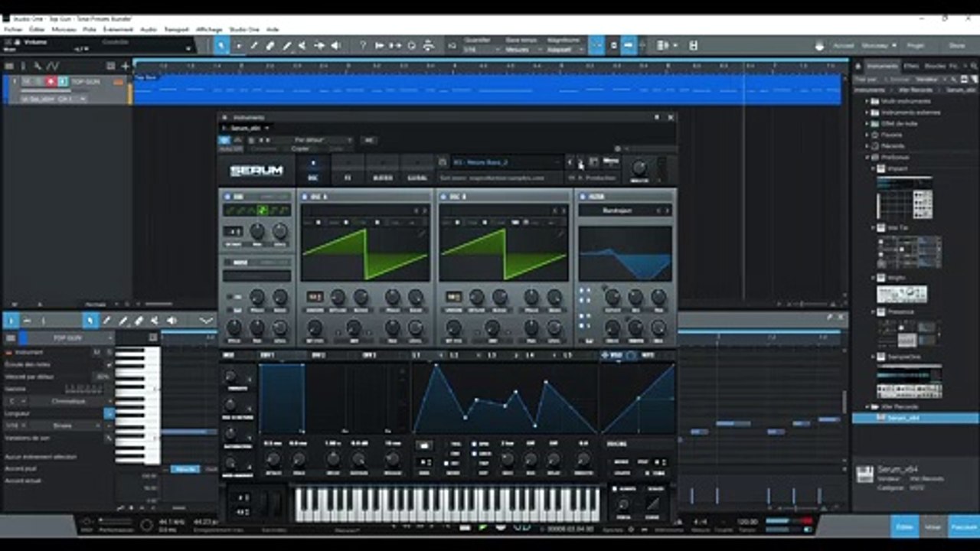Show automation with the curve icon
980x551 pixels.
[x=53, y=67]
